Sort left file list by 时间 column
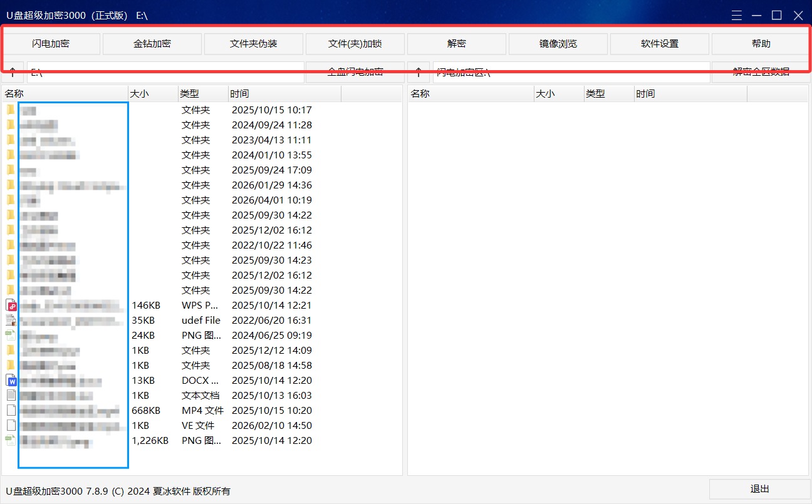 (x=284, y=94)
